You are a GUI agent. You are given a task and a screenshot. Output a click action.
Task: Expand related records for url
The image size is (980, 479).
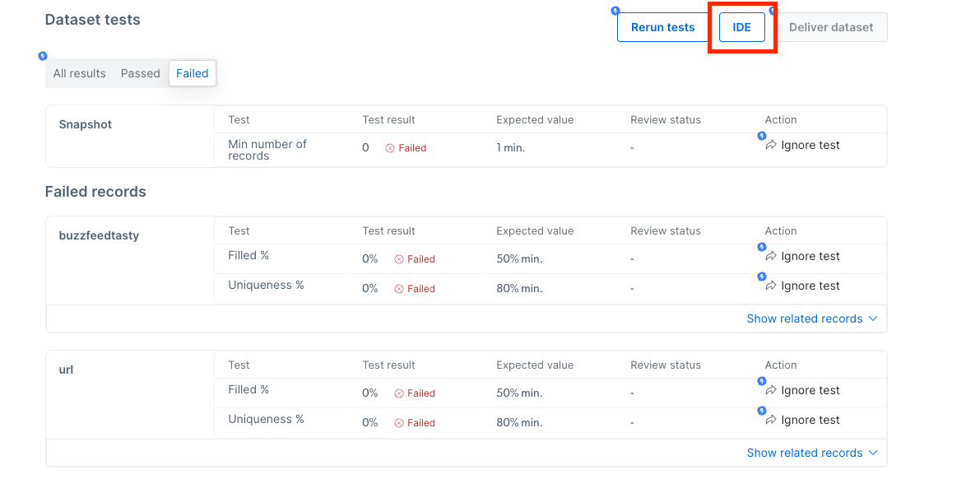pyautogui.click(x=812, y=453)
